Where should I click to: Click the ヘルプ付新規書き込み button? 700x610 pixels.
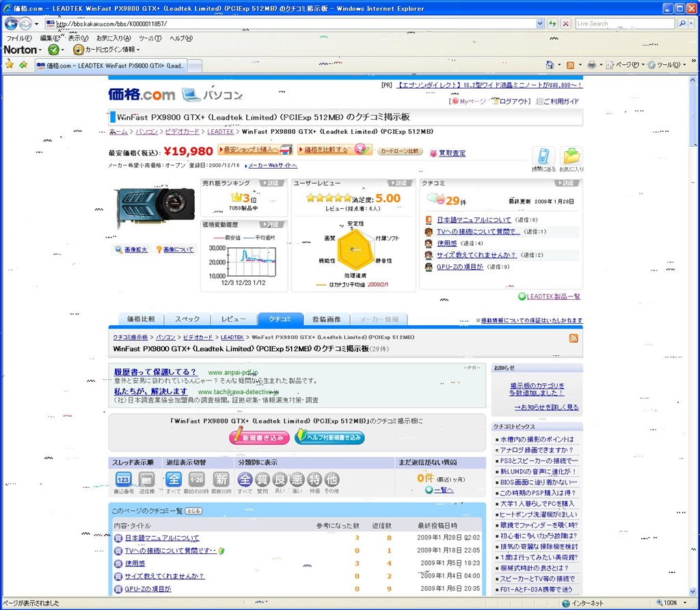click(x=329, y=437)
